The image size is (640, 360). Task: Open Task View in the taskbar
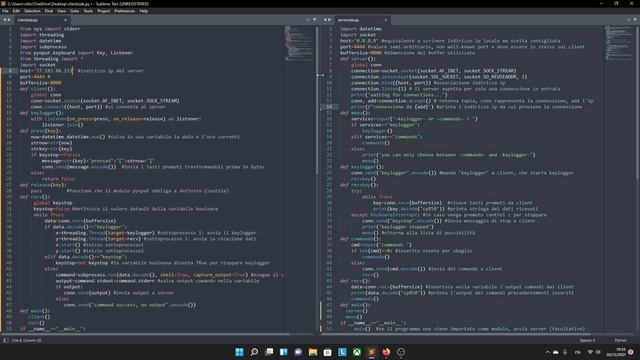click(x=269, y=352)
